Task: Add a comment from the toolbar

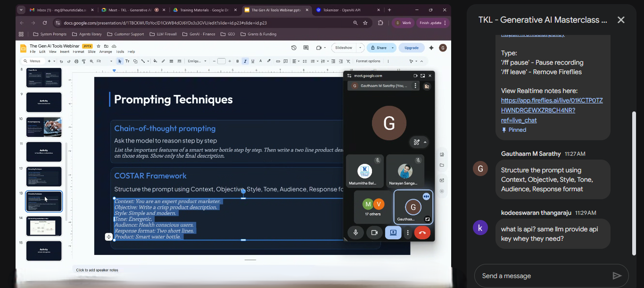Action: (x=286, y=61)
